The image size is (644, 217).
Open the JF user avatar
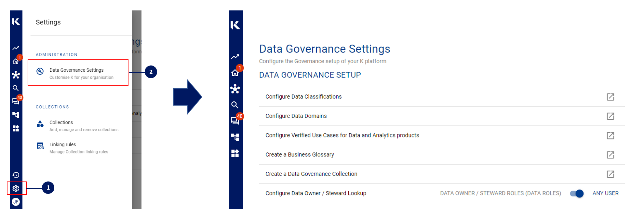[x=16, y=202]
